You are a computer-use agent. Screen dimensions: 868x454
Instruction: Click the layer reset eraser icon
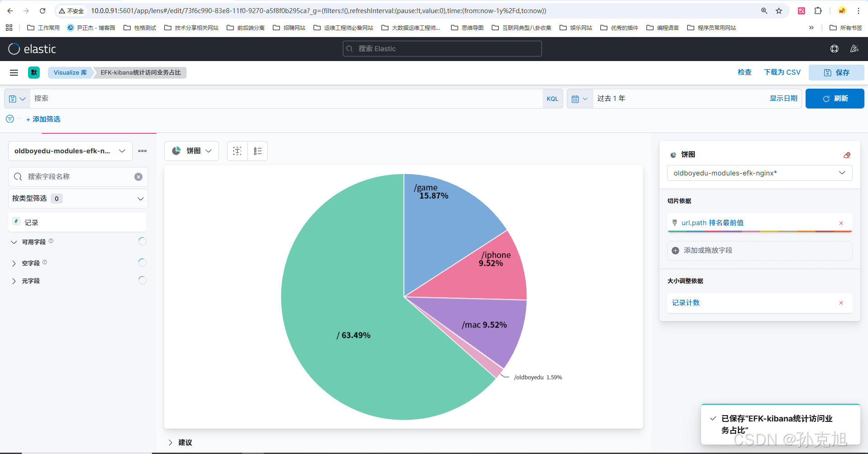[x=847, y=155]
